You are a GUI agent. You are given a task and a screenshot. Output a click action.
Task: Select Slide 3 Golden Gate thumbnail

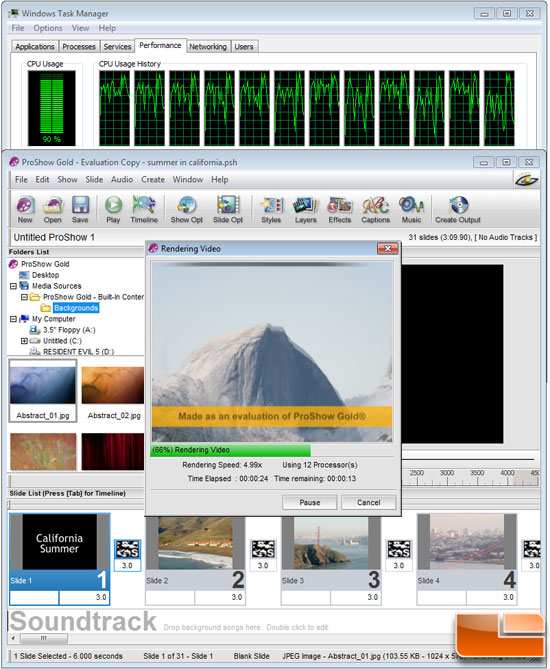tap(331, 543)
